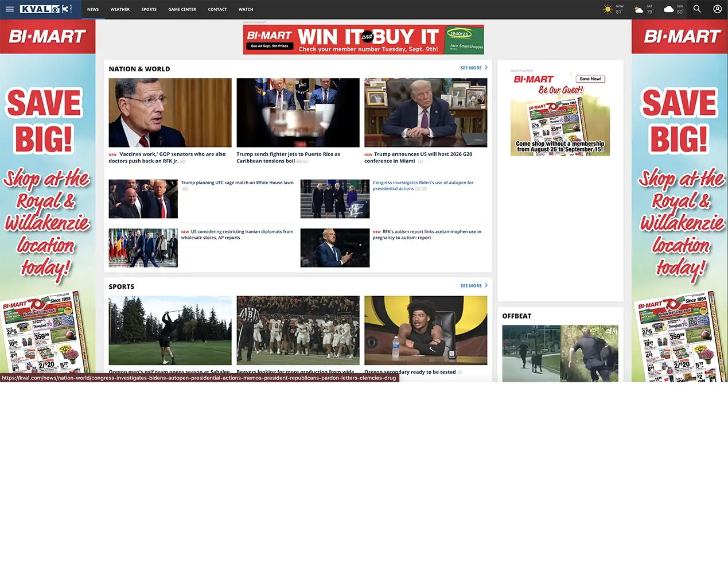Image resolution: width=728 pixels, height=574 pixels.
Task: Click the golfer swinging thumbnail in Sports
Action: tap(170, 331)
